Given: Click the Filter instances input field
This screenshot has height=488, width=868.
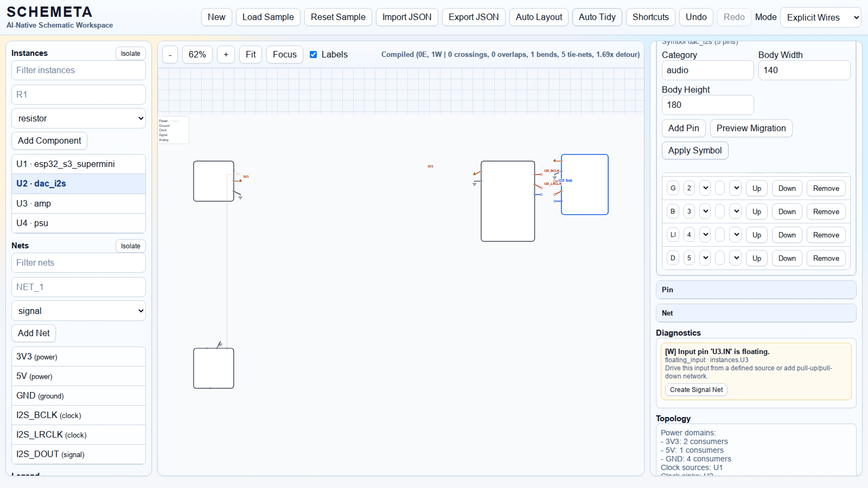Looking at the screenshot, I should [79, 70].
